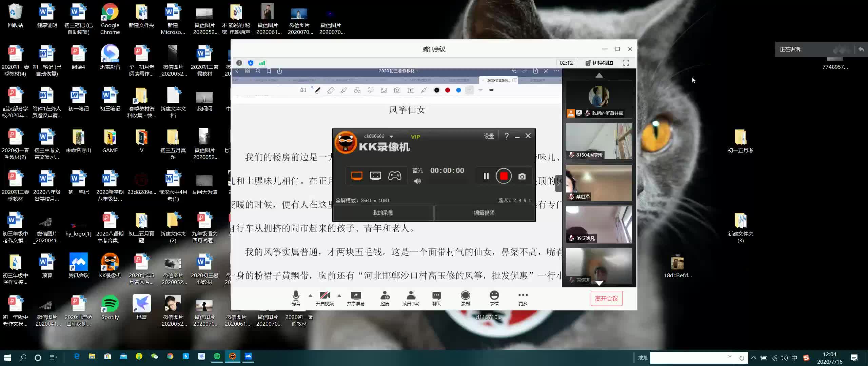
Task: Select the pen tool in shared notes toolbar
Action: [317, 90]
